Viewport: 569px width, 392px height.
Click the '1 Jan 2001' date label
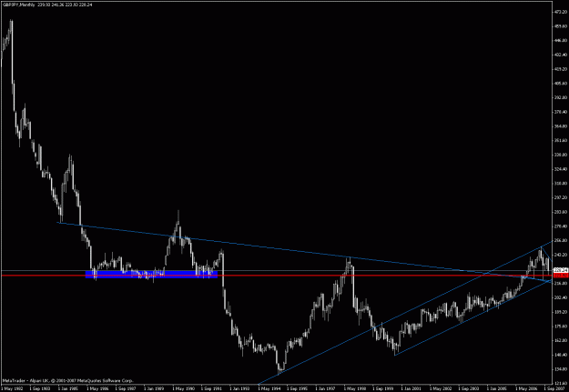[x=411, y=388]
